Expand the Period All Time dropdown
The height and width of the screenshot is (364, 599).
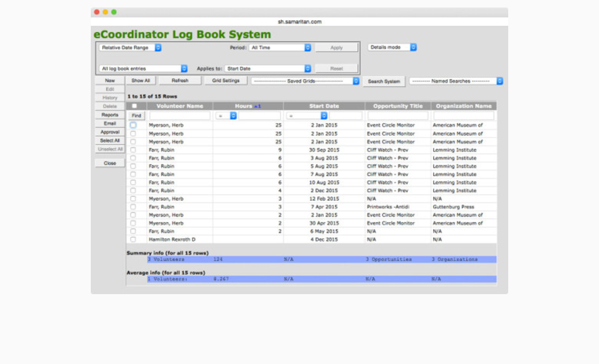pos(280,47)
